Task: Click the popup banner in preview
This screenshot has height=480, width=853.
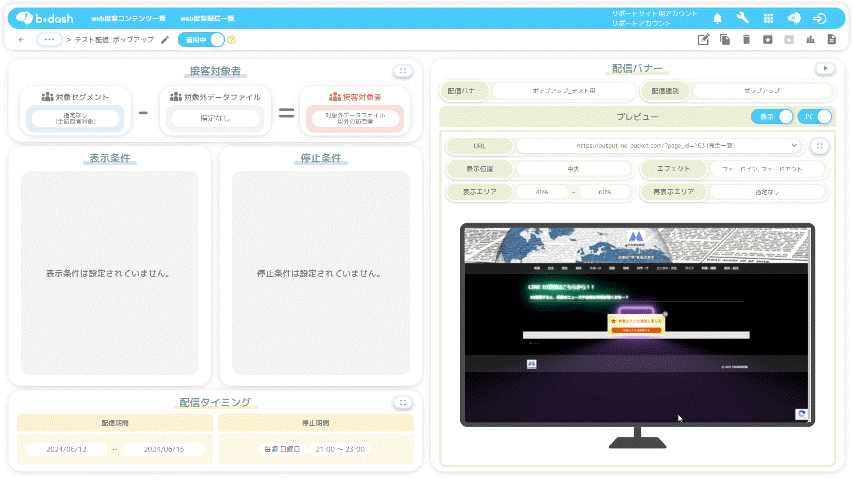Action: 636,324
